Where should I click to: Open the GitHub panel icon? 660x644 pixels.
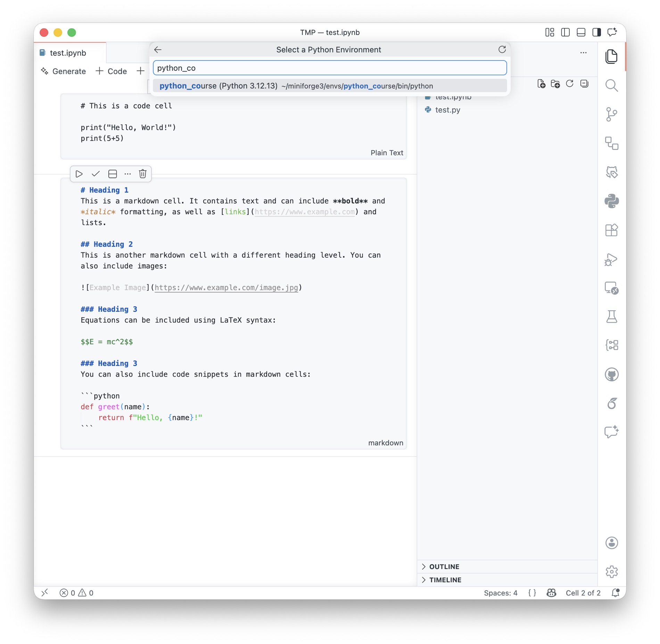coord(611,375)
